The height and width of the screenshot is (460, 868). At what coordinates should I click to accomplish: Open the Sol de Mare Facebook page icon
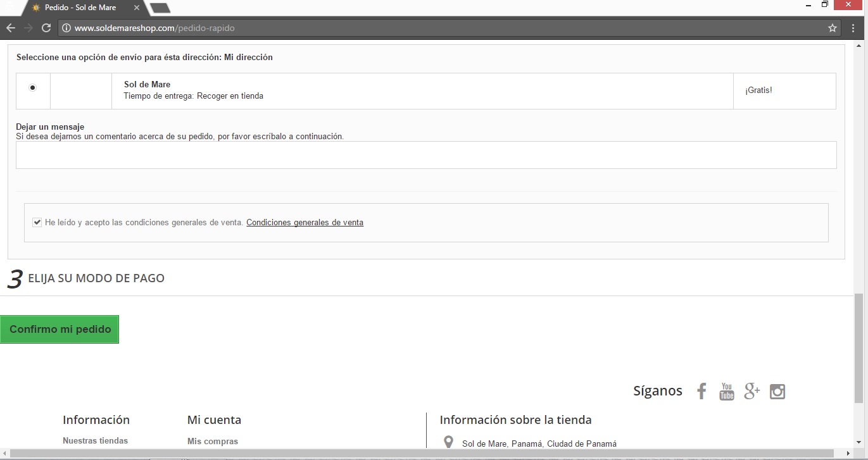click(x=701, y=391)
